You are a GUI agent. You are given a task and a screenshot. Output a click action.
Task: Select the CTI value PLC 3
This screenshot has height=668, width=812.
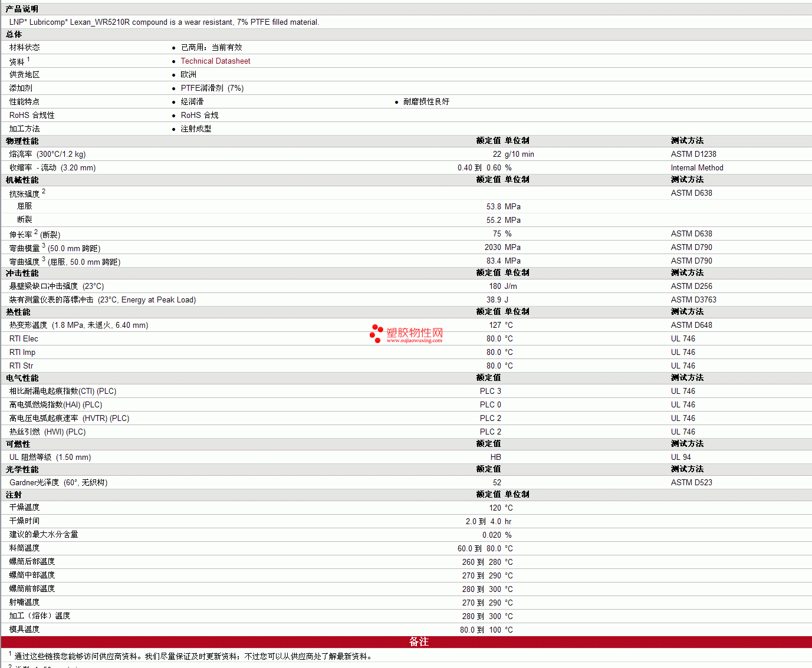click(491, 391)
